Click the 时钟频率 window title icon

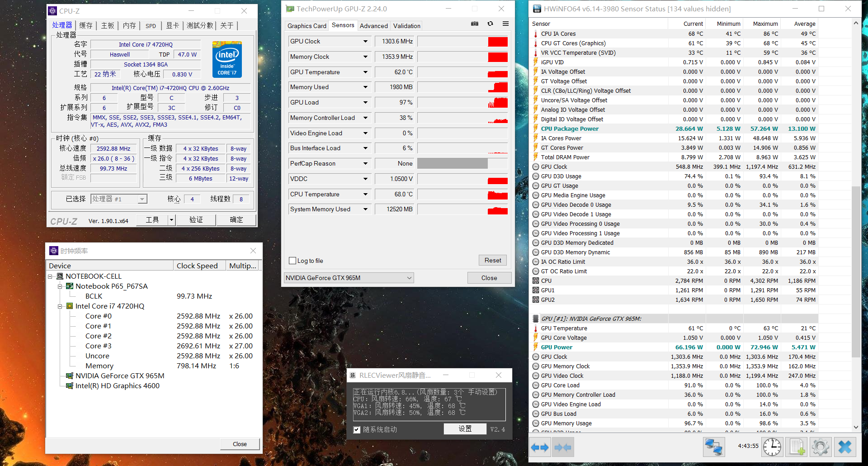[x=54, y=251]
